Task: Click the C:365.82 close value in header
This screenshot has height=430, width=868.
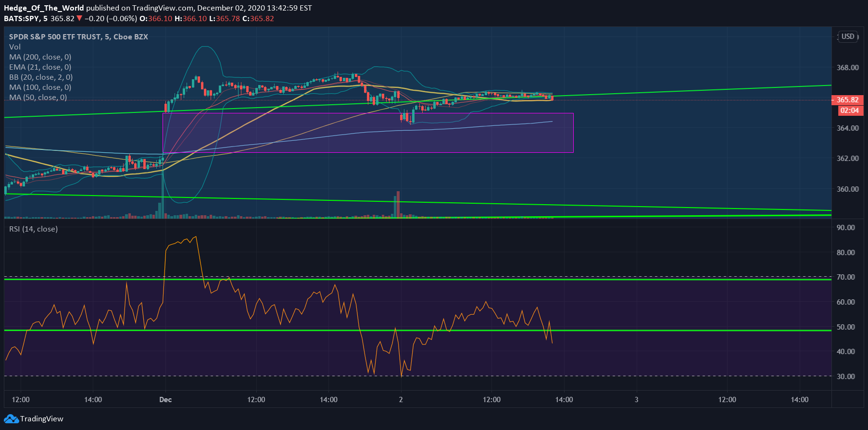Action: pyautogui.click(x=258, y=19)
